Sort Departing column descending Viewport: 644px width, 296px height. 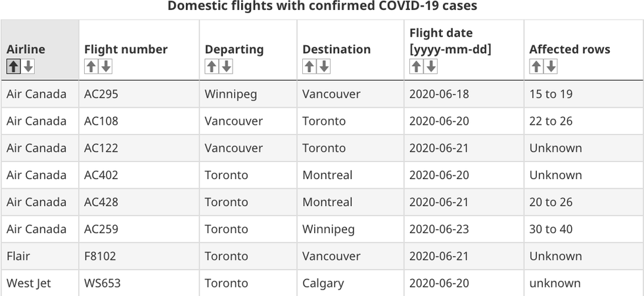click(x=226, y=66)
